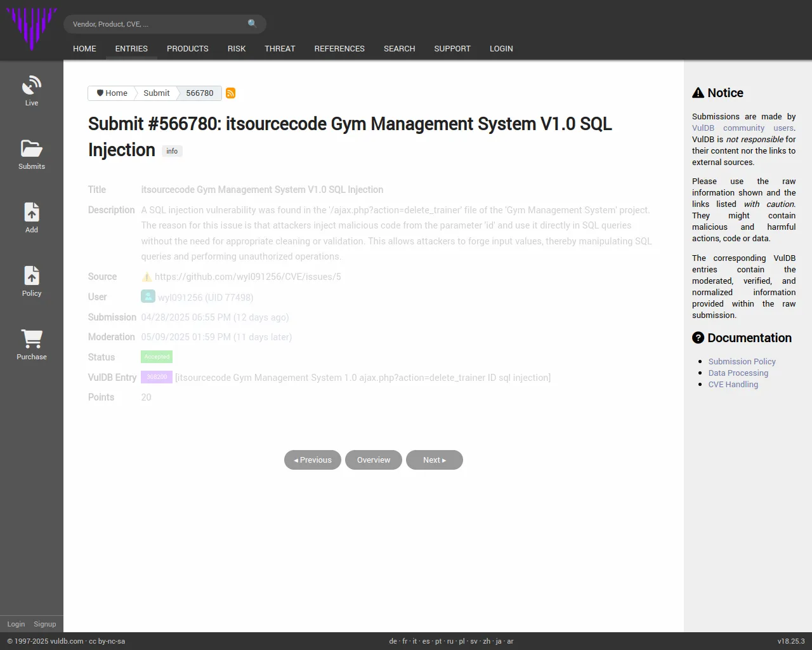
Task: Click the orange RSS feed icon
Action: pyautogui.click(x=230, y=93)
